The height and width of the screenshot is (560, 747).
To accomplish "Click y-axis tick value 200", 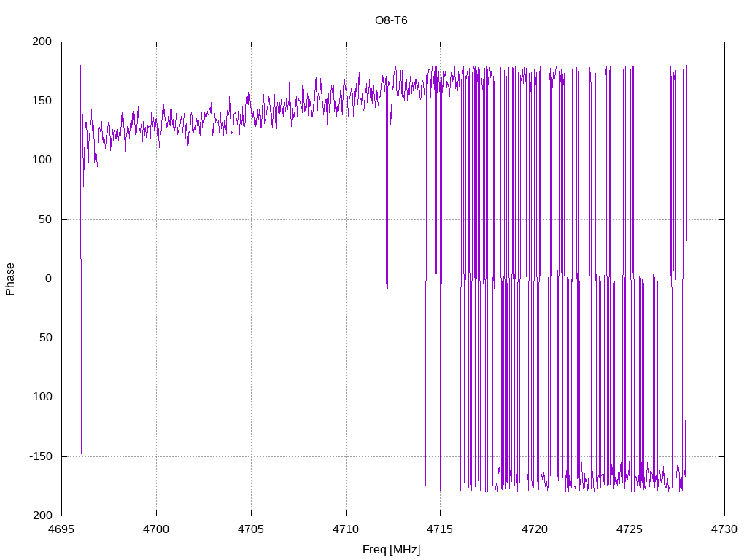I will pyautogui.click(x=42, y=42).
